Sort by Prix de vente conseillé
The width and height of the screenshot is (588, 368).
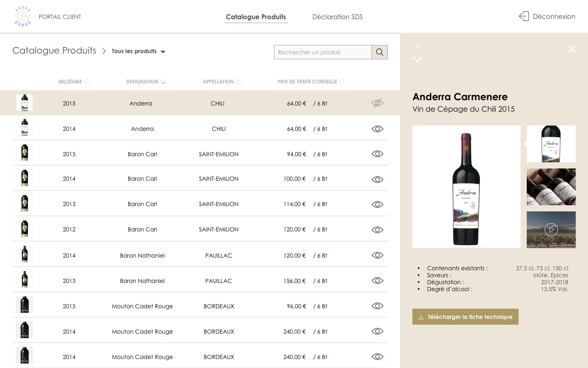[x=342, y=82]
